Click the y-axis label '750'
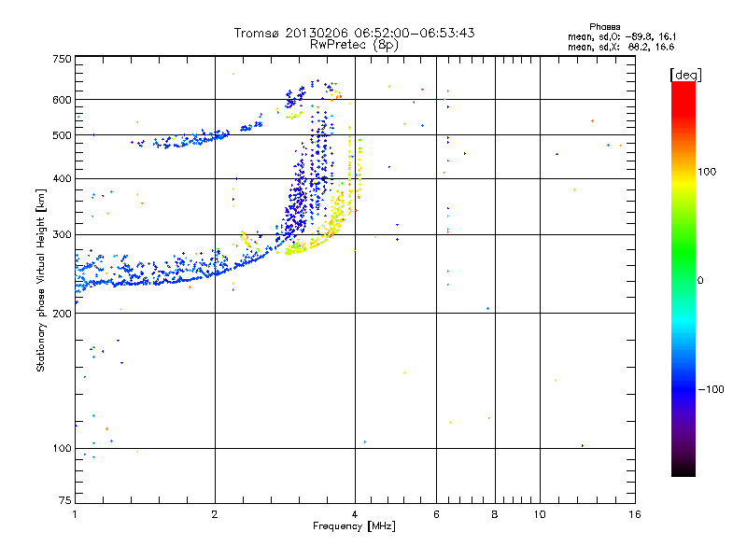 coord(62,59)
